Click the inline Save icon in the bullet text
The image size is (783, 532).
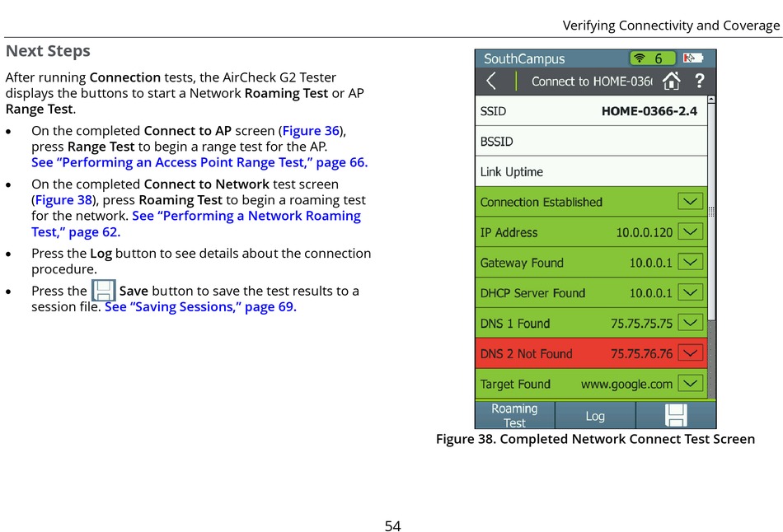point(103,291)
